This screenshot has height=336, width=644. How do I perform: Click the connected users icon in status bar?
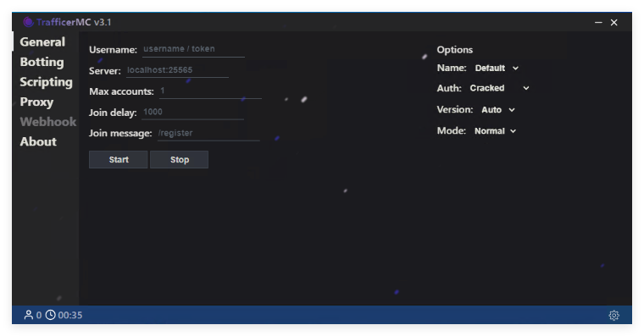click(28, 315)
